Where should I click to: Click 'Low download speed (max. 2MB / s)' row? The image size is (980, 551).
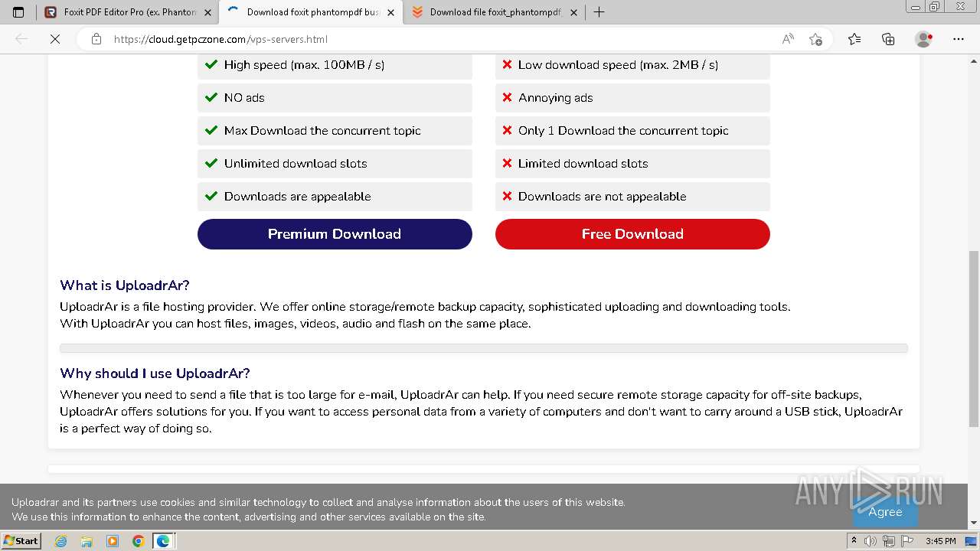632,65
